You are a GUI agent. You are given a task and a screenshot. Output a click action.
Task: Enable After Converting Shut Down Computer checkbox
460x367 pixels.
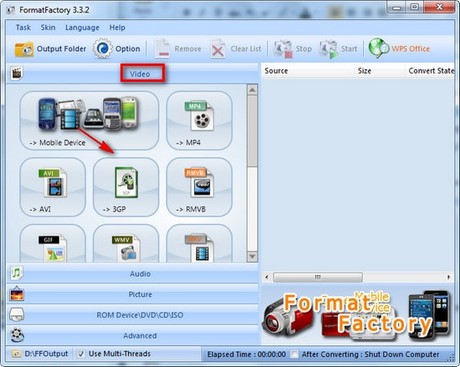click(x=294, y=354)
